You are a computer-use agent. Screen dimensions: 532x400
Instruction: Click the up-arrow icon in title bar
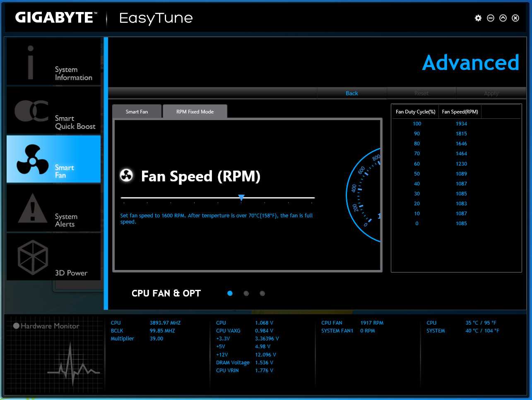coord(503,18)
